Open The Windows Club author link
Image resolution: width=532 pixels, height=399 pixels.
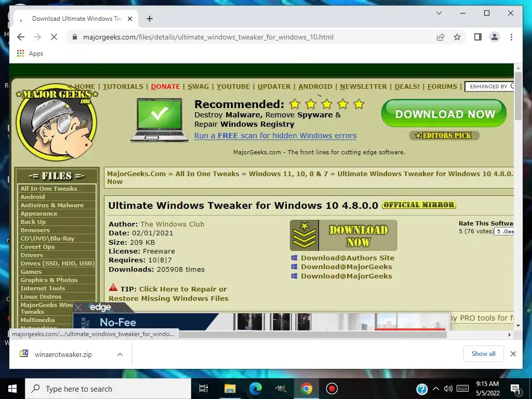[x=172, y=224]
